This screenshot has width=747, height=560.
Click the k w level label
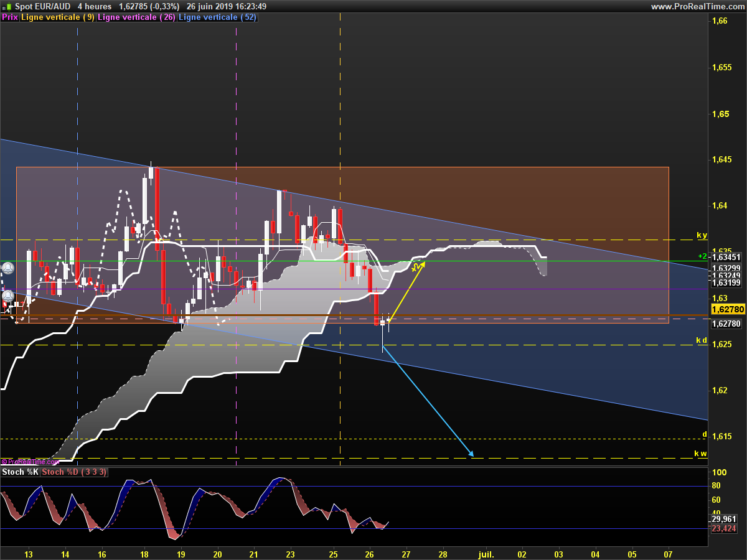pyautogui.click(x=701, y=454)
